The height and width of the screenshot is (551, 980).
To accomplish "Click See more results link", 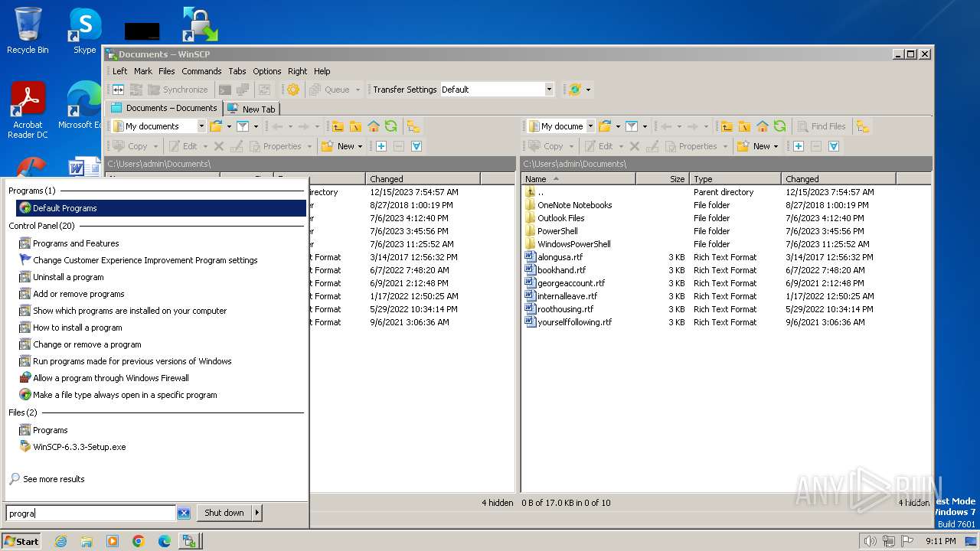I will 53,479.
